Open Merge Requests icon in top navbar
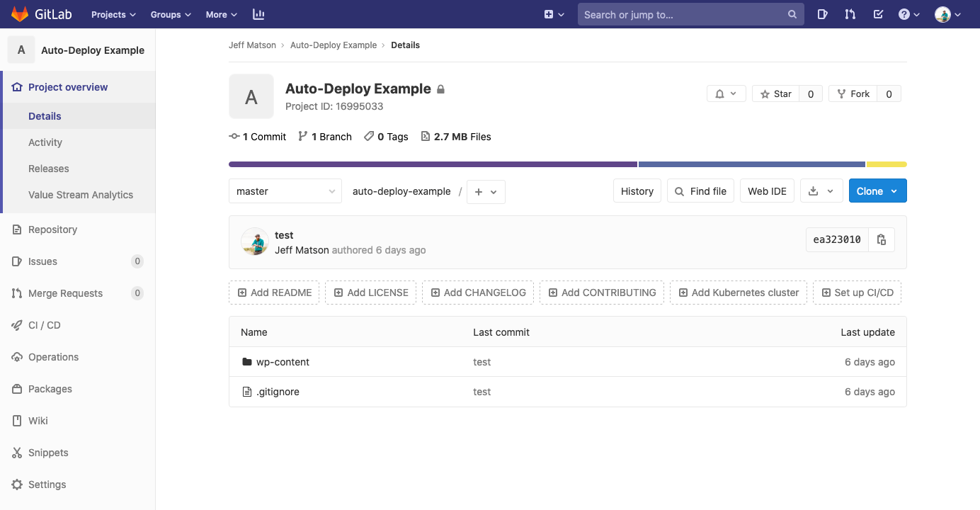The image size is (980, 510). [x=850, y=14]
